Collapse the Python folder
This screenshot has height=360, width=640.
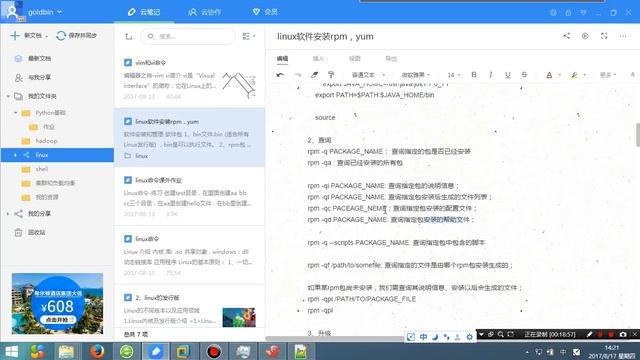click(16, 113)
